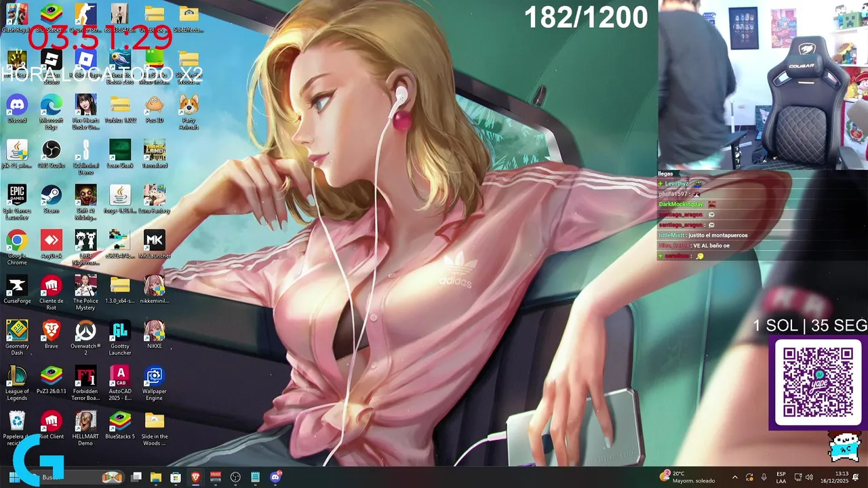
Task: Launch BlueStacks 5 from the desktop
Action: click(120, 425)
